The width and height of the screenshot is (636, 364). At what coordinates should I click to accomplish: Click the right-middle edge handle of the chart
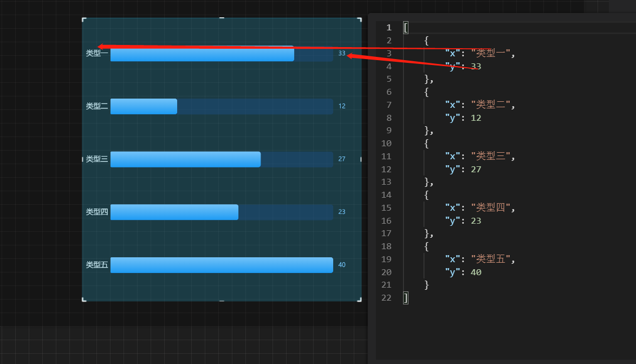point(361,159)
